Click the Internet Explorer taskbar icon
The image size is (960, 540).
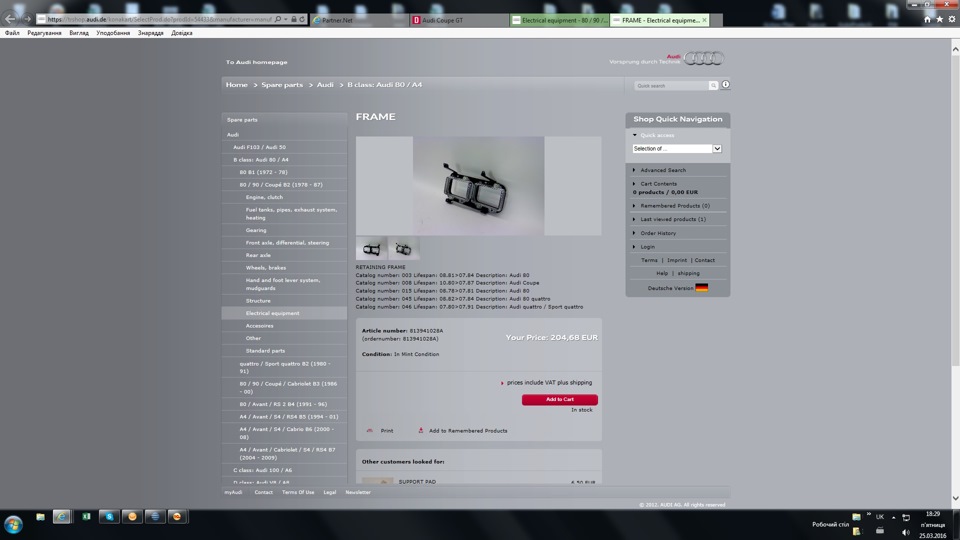click(62, 517)
